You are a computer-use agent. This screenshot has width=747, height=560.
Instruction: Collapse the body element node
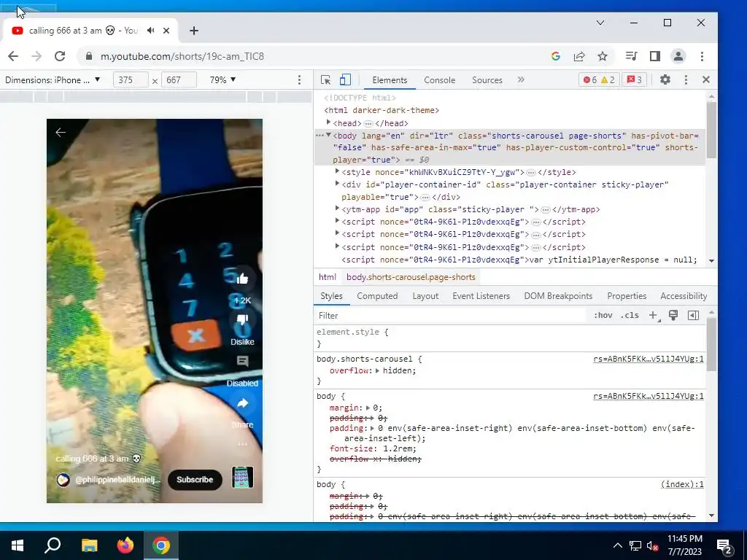[328, 135]
